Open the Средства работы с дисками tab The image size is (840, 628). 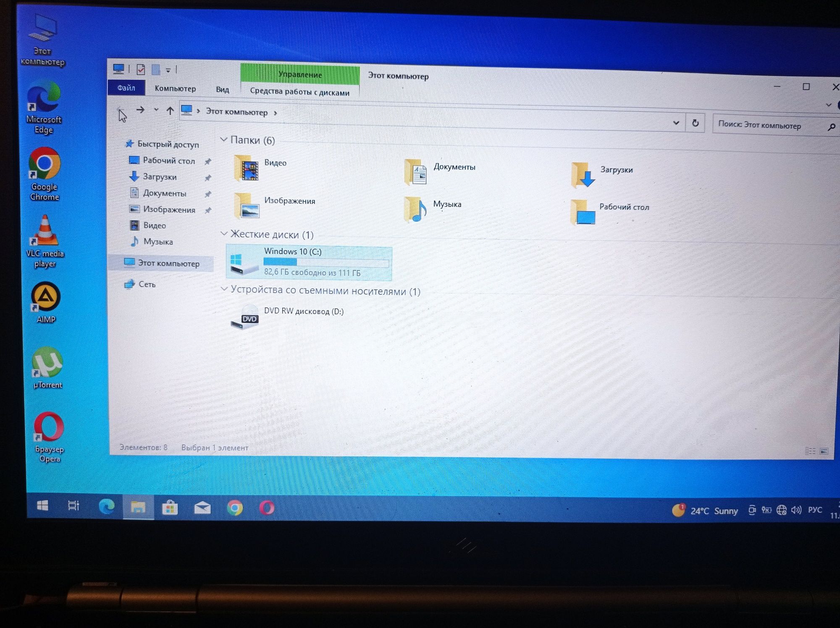299,92
